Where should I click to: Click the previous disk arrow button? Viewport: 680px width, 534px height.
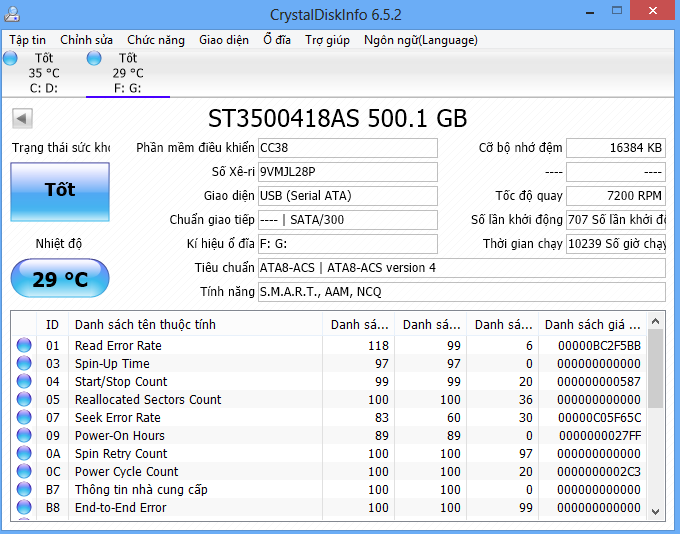point(22,118)
